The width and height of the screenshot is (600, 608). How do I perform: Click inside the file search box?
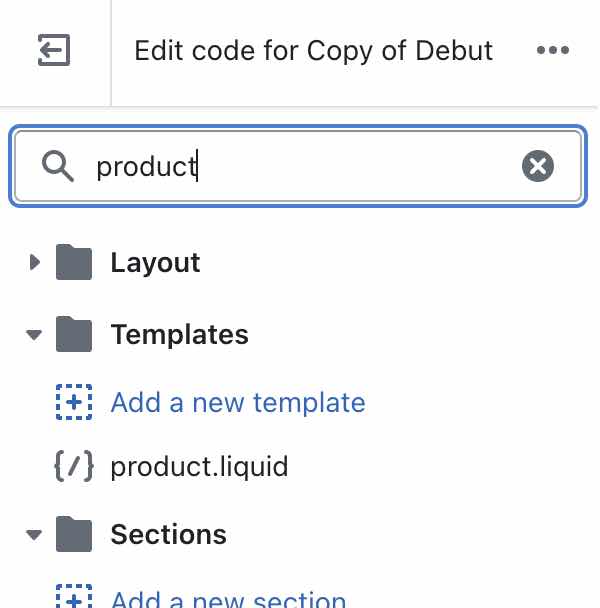(x=300, y=166)
